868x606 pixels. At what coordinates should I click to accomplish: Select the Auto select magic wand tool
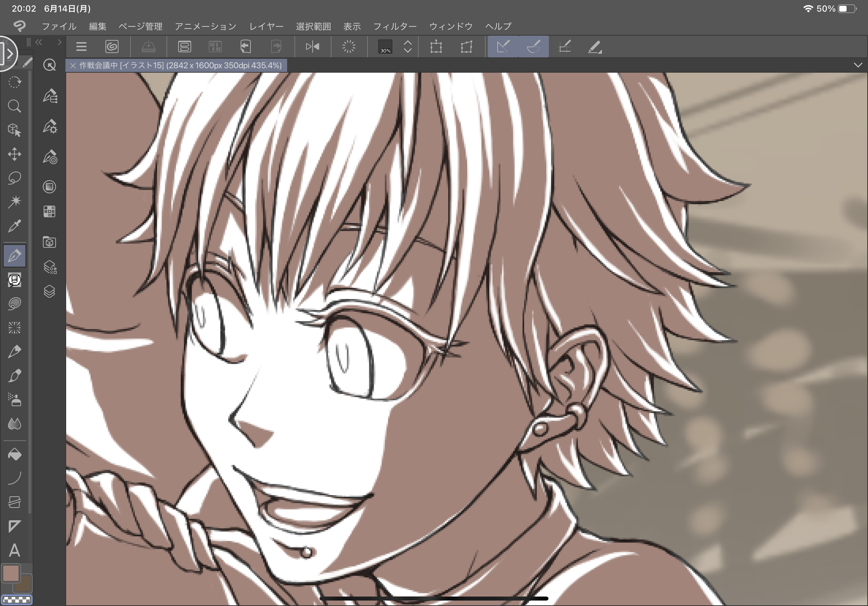(15, 202)
